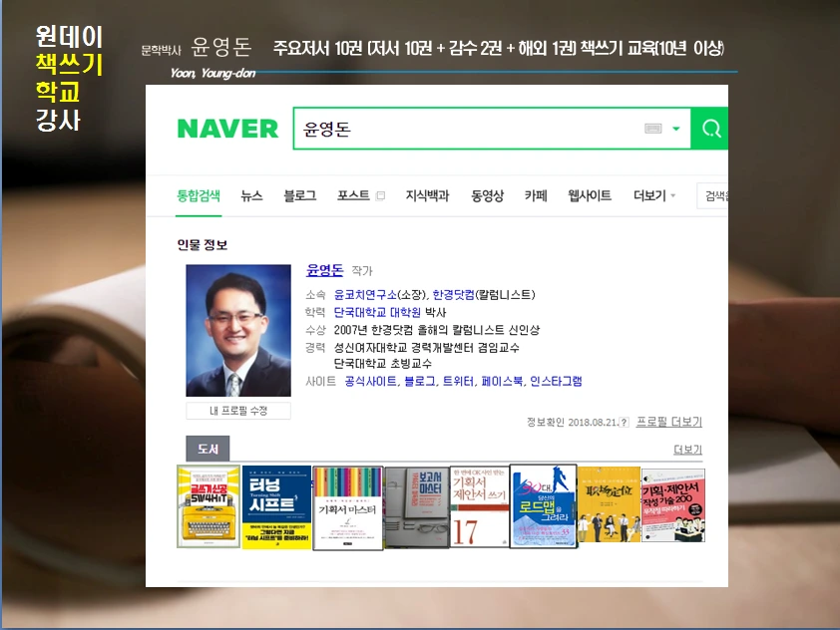Screen dimensions: 840x630
Task: Open the 30대 로드맵을 그려라 book cover
Action: pos(544,506)
